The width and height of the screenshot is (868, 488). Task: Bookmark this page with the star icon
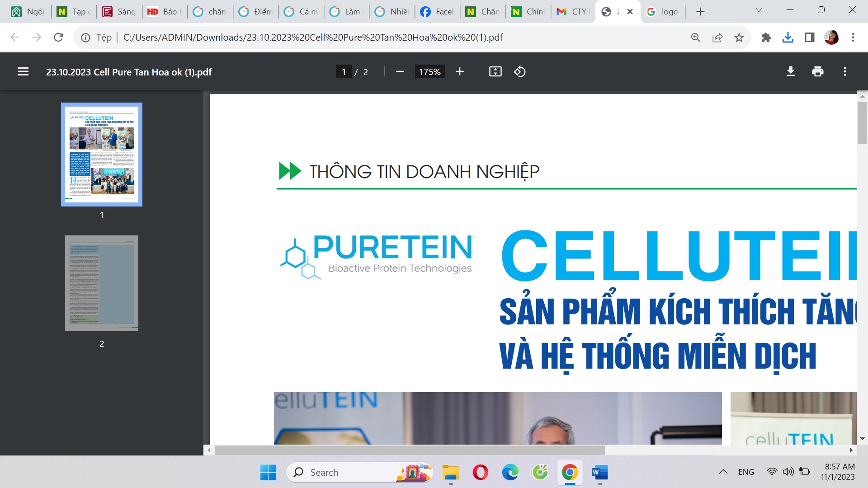pyautogui.click(x=739, y=38)
